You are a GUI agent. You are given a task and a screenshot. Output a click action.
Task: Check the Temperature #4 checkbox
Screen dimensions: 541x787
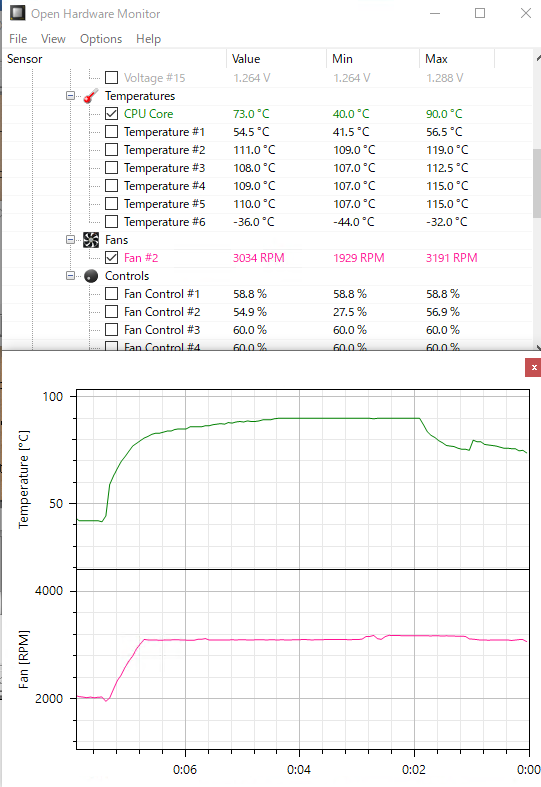[x=111, y=186]
